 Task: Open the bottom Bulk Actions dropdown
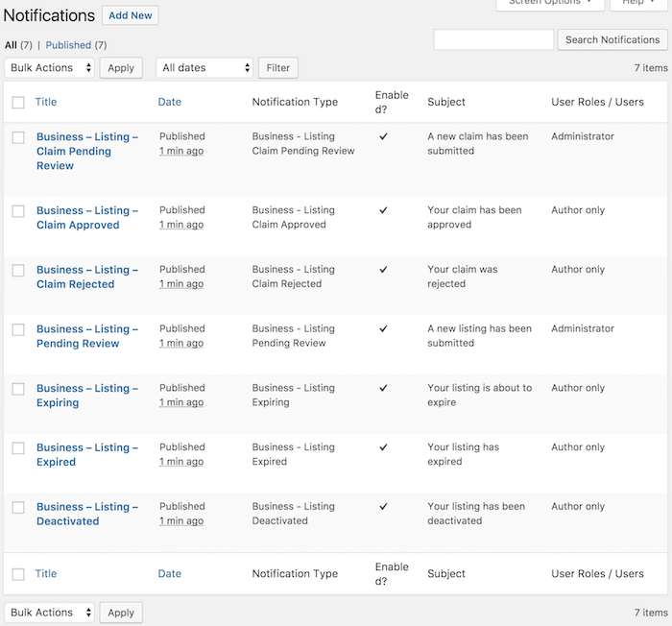[x=49, y=613]
